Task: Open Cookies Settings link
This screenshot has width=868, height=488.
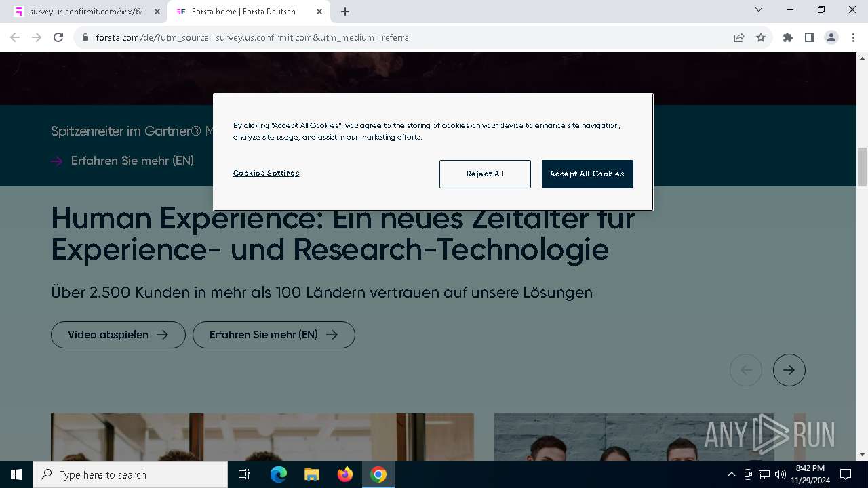Action: pos(266,174)
